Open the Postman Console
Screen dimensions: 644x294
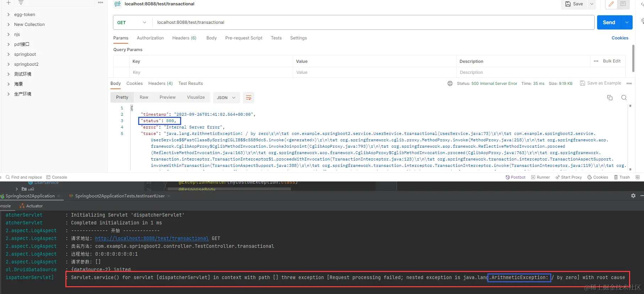coord(56,177)
